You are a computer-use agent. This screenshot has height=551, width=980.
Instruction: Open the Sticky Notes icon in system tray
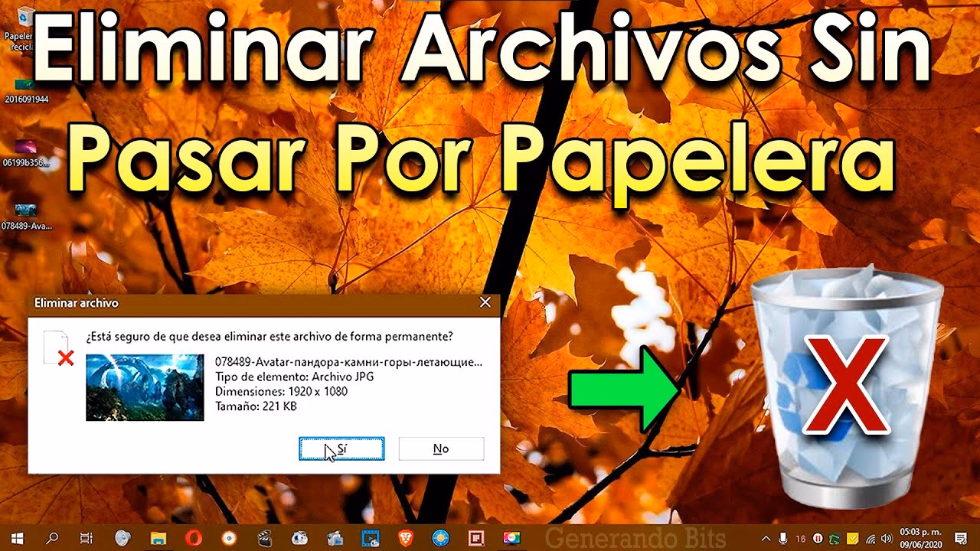pyautogui.click(x=852, y=539)
